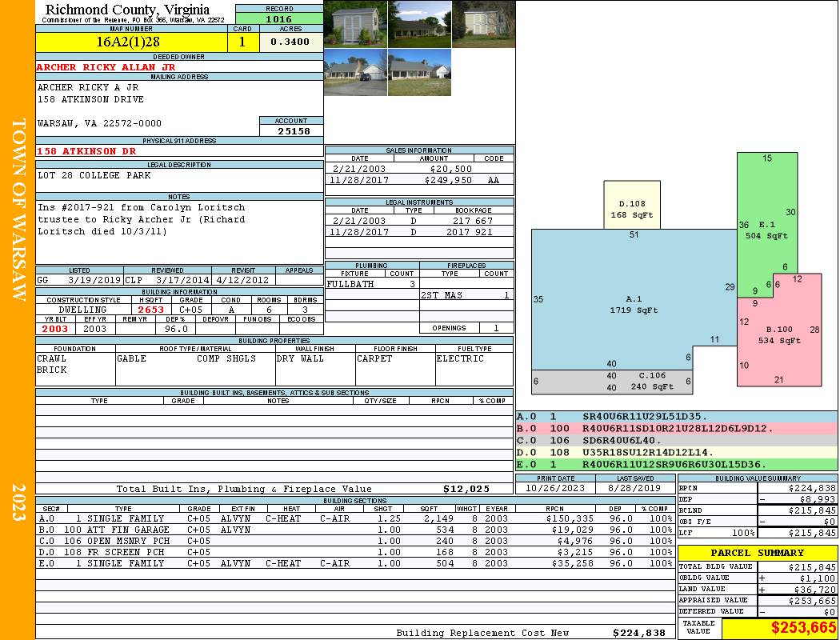Viewport: 840px width, 640px height.
Task: Open the top-left shed photo thumbnail
Action: (355, 24)
